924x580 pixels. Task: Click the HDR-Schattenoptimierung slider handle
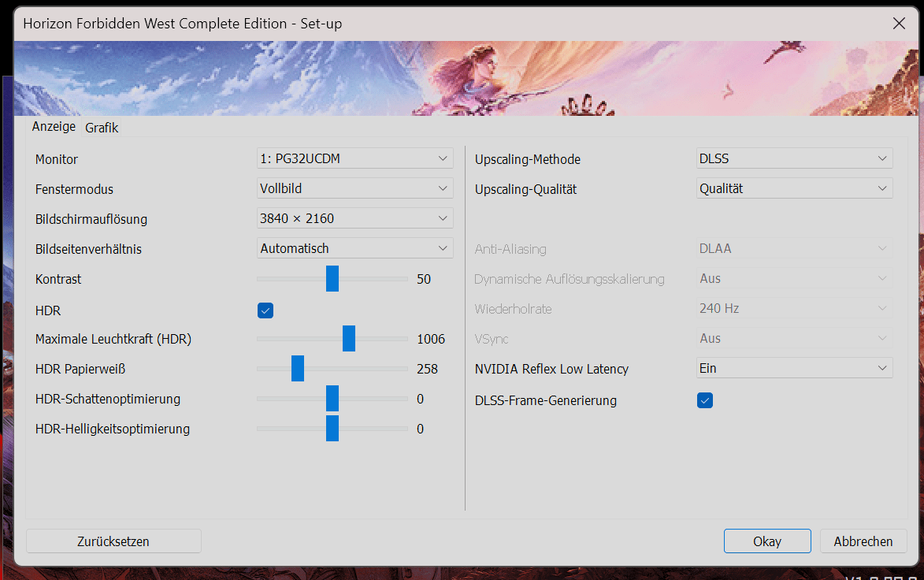click(x=332, y=399)
